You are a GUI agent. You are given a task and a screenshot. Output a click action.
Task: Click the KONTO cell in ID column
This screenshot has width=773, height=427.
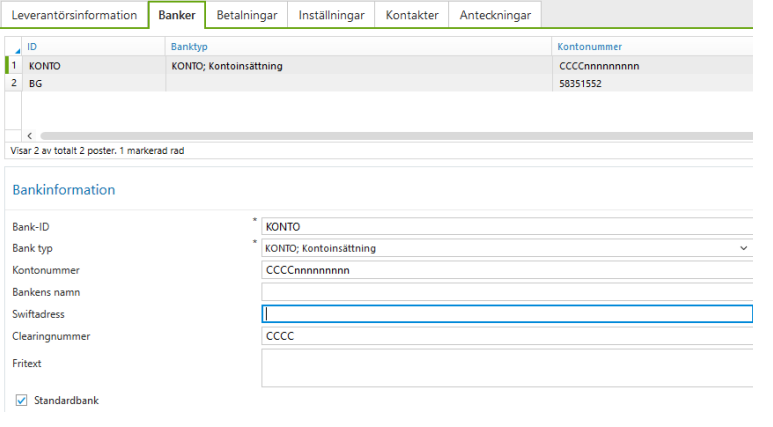(x=94, y=66)
